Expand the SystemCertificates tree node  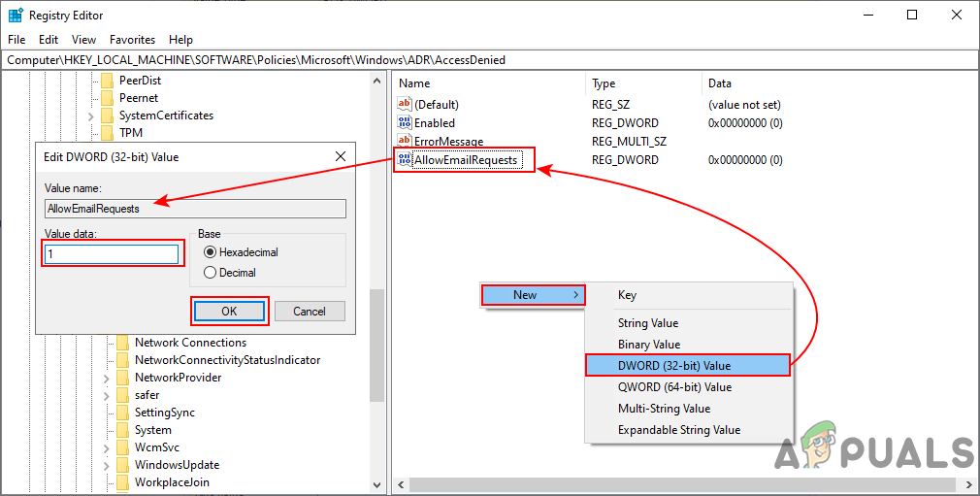[91, 116]
